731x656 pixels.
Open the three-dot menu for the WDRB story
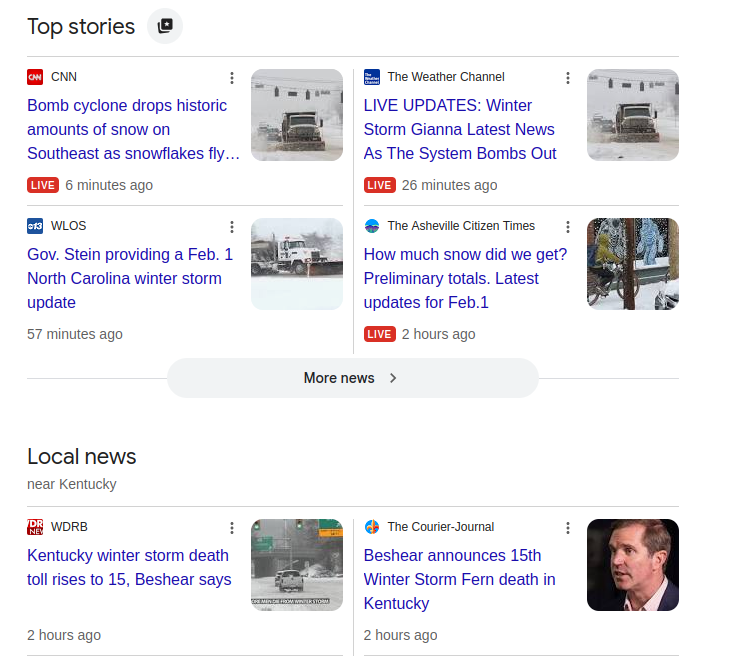pos(232,528)
